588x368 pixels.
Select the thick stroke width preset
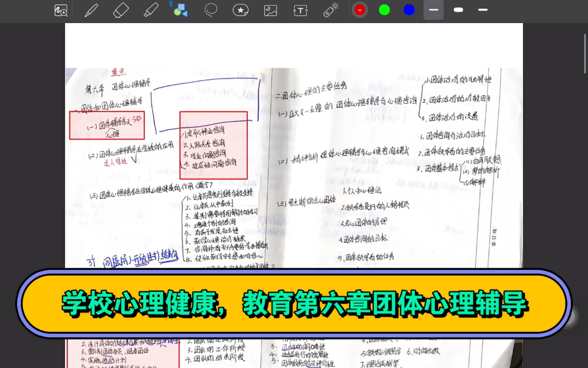click(x=458, y=10)
